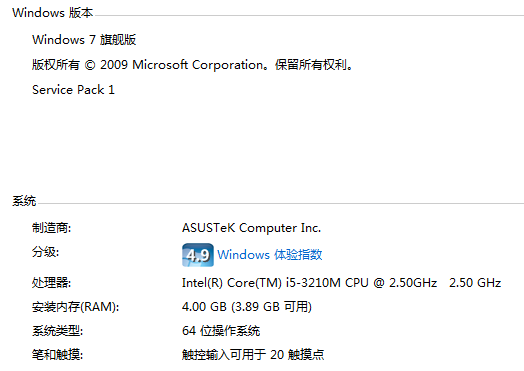Click the 处理器 label

[51, 283]
